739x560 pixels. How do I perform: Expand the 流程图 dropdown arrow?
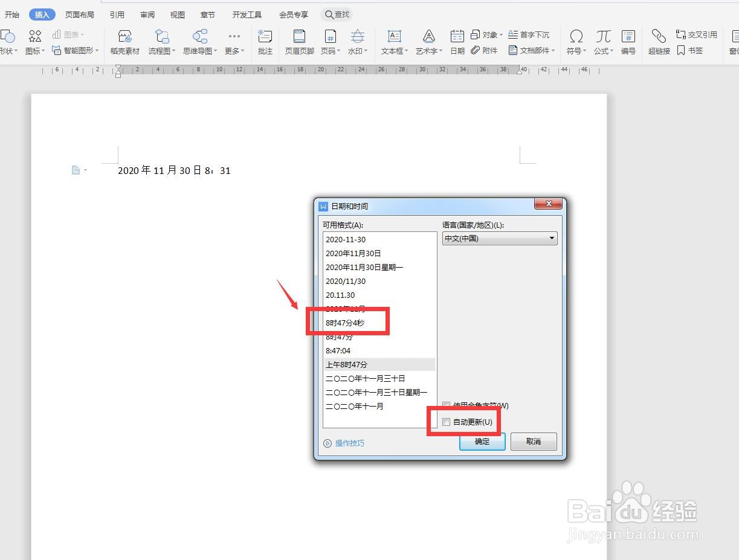[x=173, y=51]
